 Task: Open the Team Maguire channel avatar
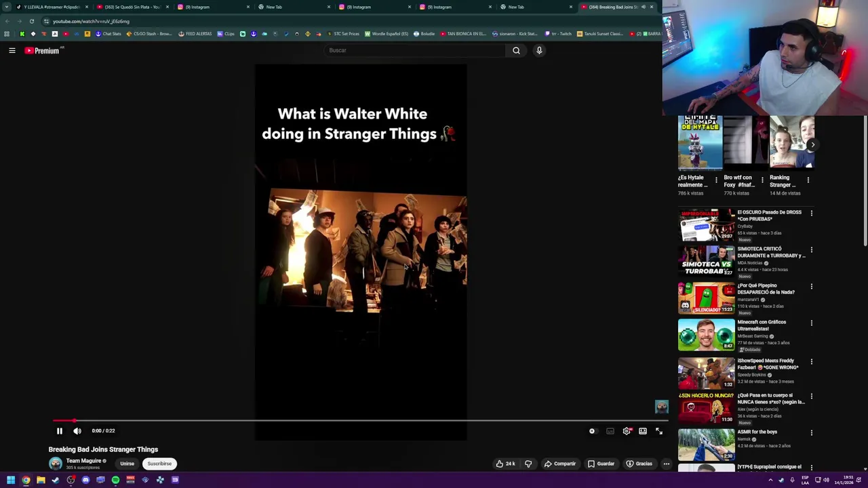56,464
